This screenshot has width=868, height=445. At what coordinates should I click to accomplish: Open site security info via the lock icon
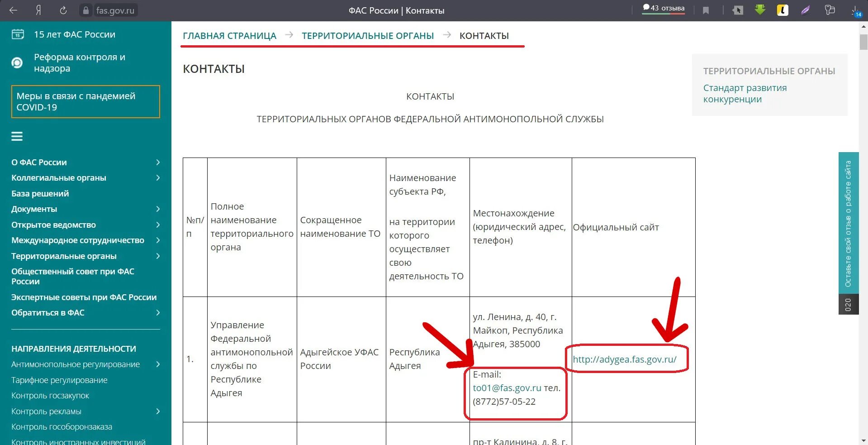coord(86,10)
